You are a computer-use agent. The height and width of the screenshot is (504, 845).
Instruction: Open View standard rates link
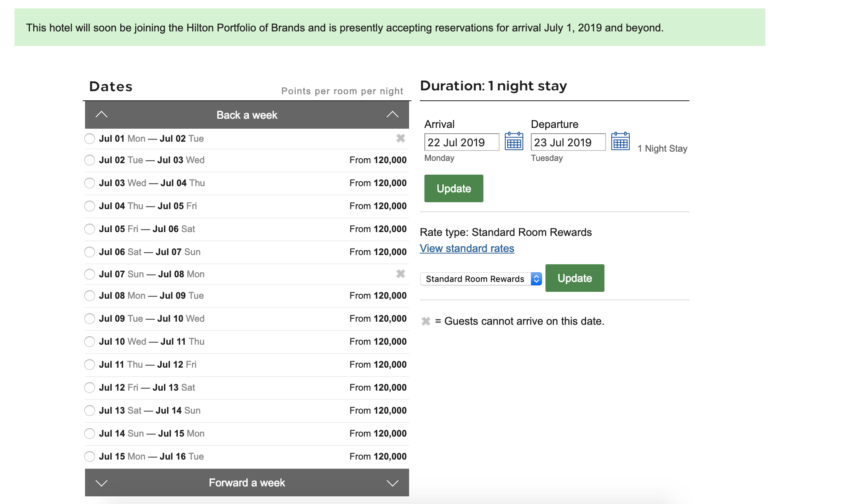coord(467,249)
